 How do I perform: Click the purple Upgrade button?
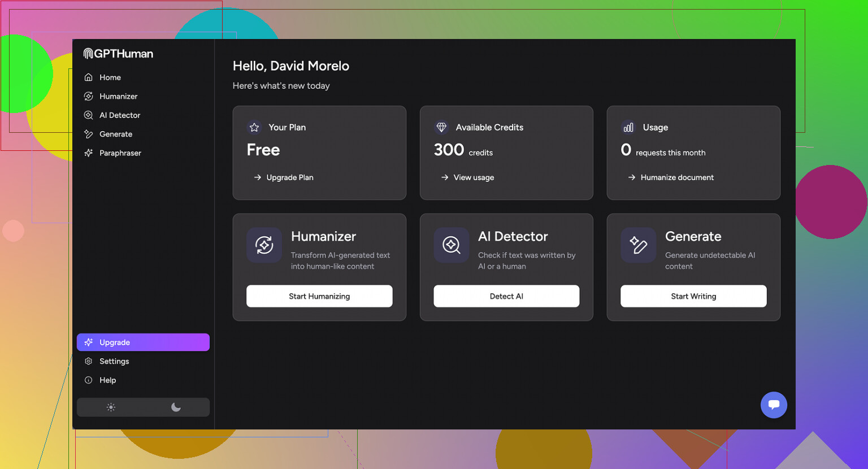coord(143,342)
